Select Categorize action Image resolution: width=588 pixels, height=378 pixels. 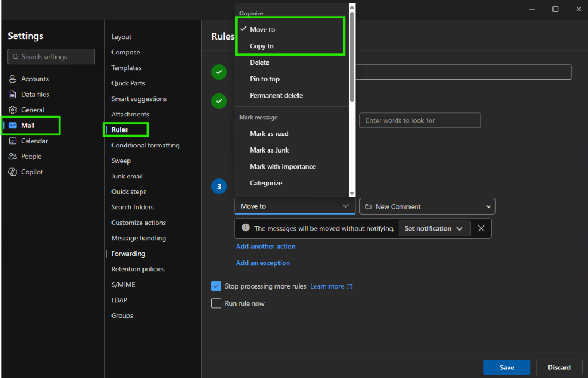[x=291, y=183]
